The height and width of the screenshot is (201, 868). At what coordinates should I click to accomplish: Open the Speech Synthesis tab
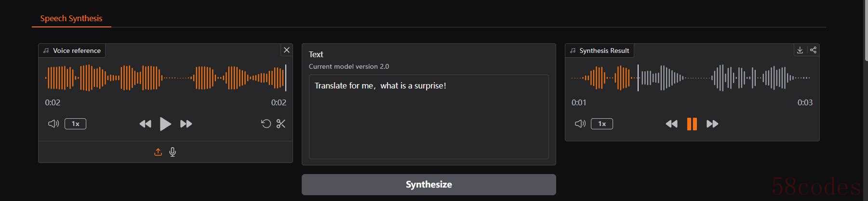click(x=71, y=18)
